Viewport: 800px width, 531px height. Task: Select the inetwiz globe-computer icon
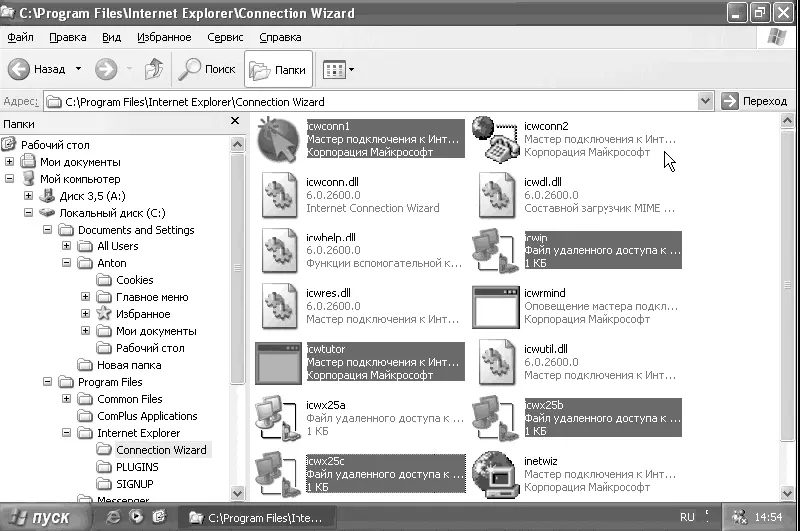[495, 474]
